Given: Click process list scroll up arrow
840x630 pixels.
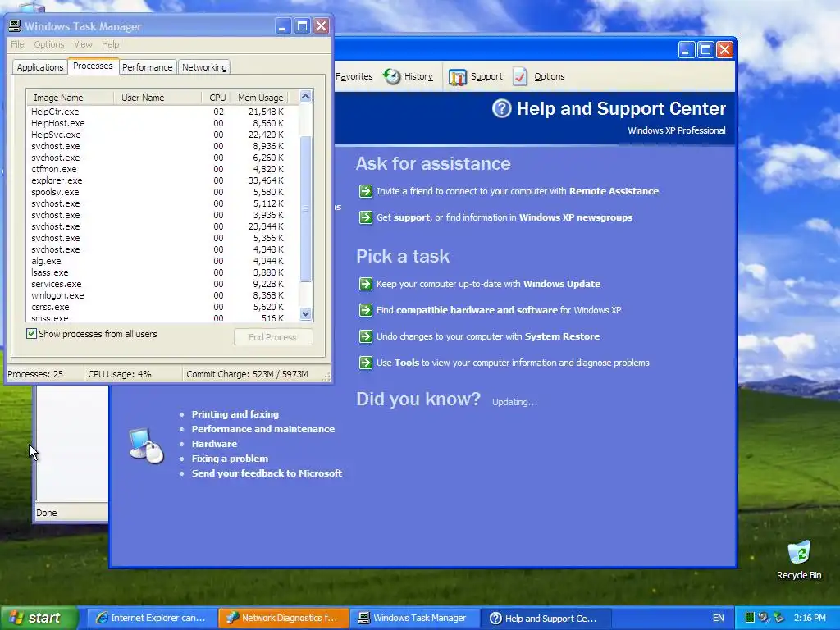Looking at the screenshot, I should click(x=305, y=97).
